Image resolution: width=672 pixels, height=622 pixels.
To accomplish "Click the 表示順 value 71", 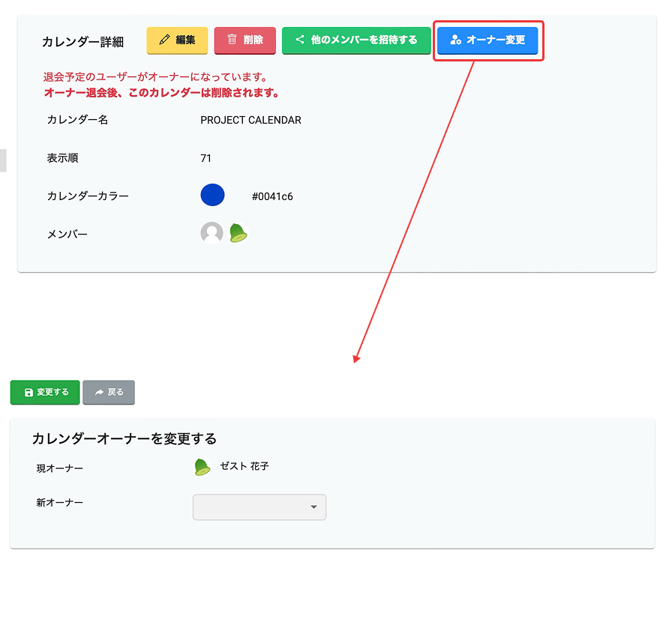I will coord(205,158).
